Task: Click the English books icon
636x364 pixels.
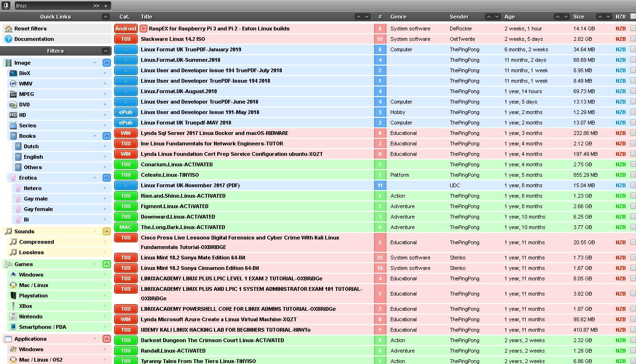Action: point(18,157)
